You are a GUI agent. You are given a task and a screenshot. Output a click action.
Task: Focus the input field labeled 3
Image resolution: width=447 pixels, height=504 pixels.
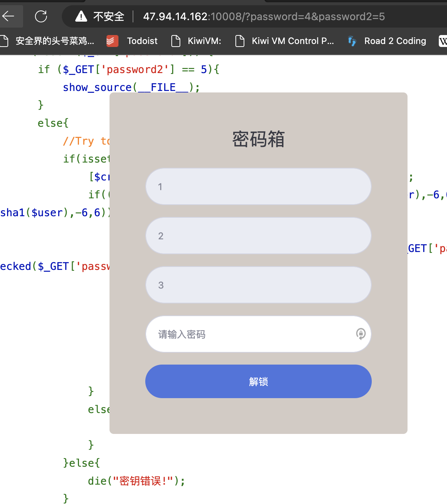pos(258,285)
